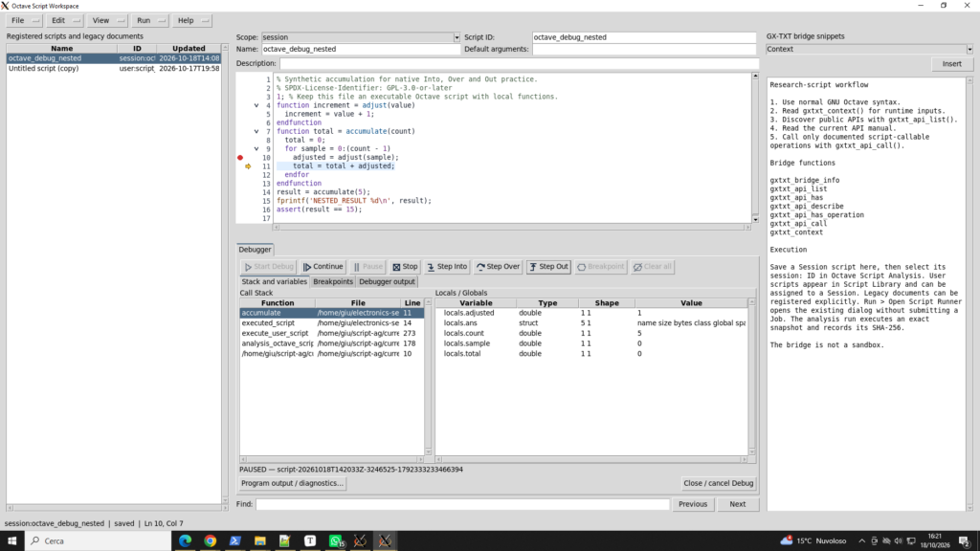This screenshot has height=551, width=980.
Task: Switch to the Debugger tab
Action: click(255, 250)
